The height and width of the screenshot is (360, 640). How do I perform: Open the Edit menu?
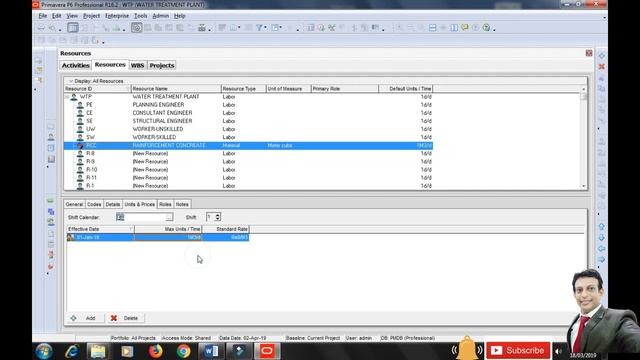tap(56, 16)
